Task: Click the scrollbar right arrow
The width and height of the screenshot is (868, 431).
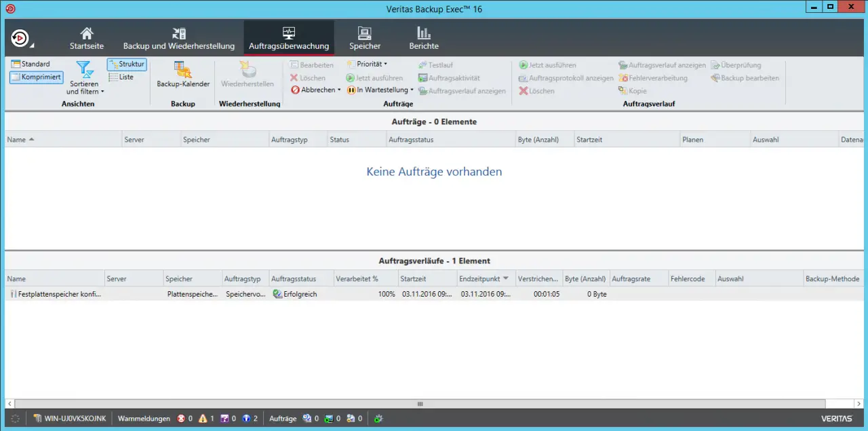Action: click(859, 404)
